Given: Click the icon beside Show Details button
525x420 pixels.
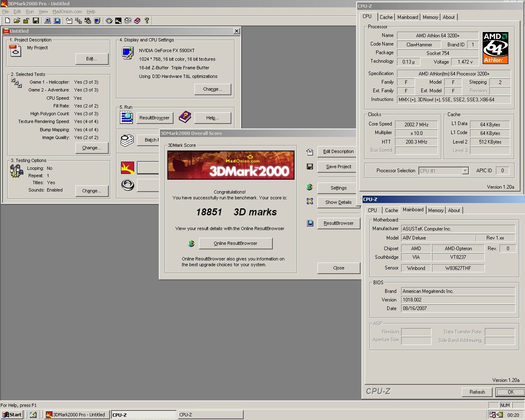Looking at the screenshot, I should [310, 201].
